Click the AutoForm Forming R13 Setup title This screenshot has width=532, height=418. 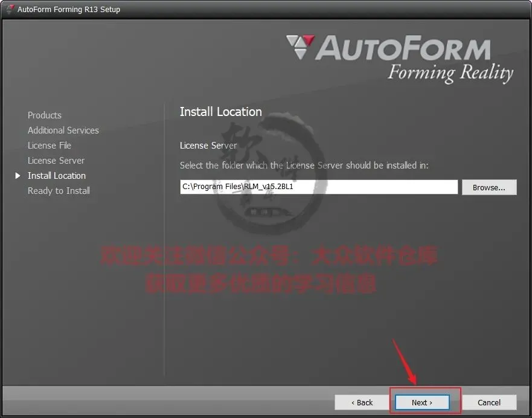point(69,10)
